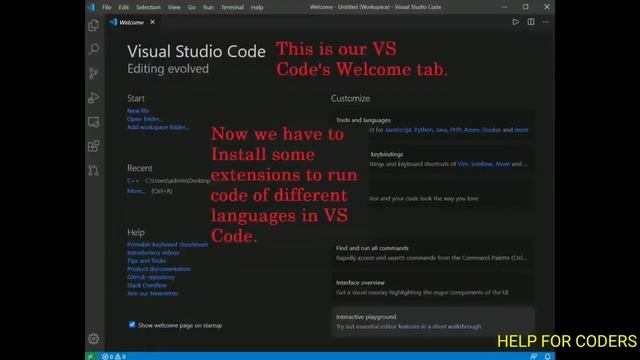Open the Go menu

192,7
